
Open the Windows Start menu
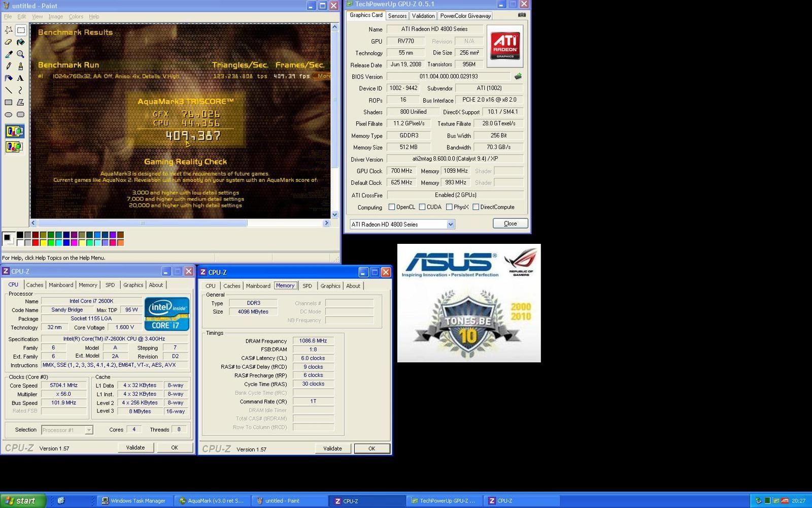pos(23,500)
